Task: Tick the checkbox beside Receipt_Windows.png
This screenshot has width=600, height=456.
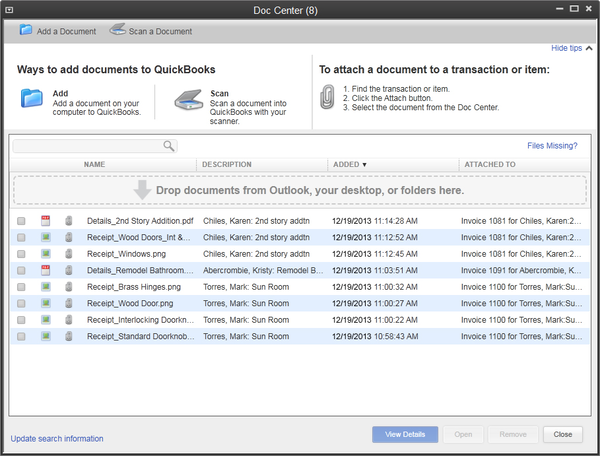Action: pyautogui.click(x=21, y=254)
